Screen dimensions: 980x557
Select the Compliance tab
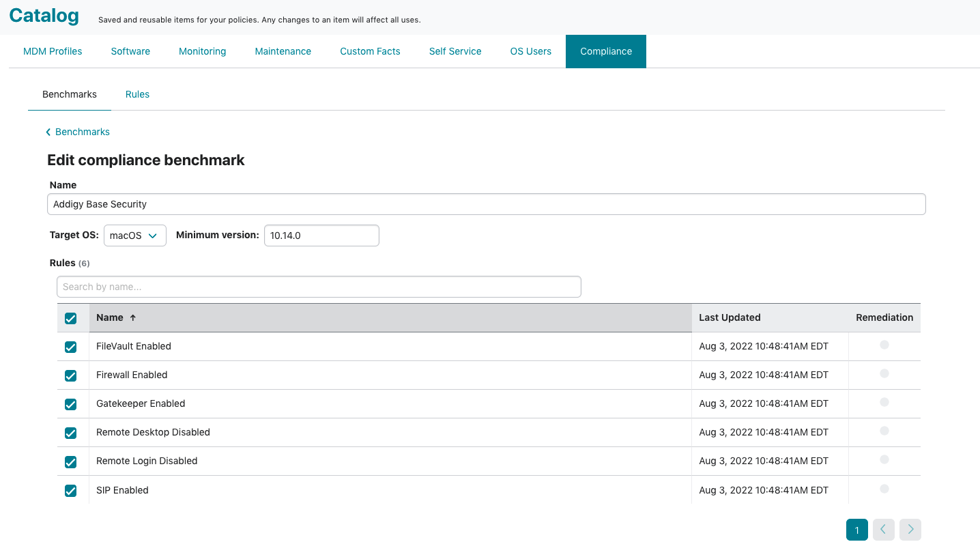(606, 51)
